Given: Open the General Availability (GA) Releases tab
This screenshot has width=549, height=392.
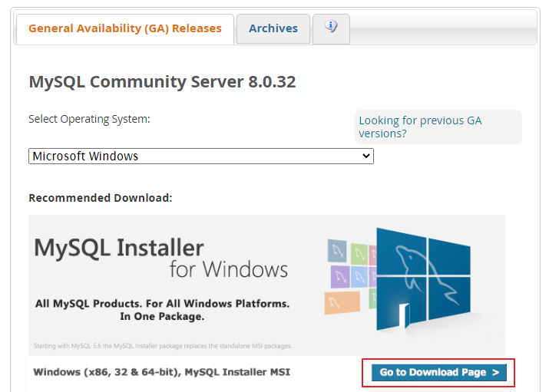Looking at the screenshot, I should tap(125, 29).
